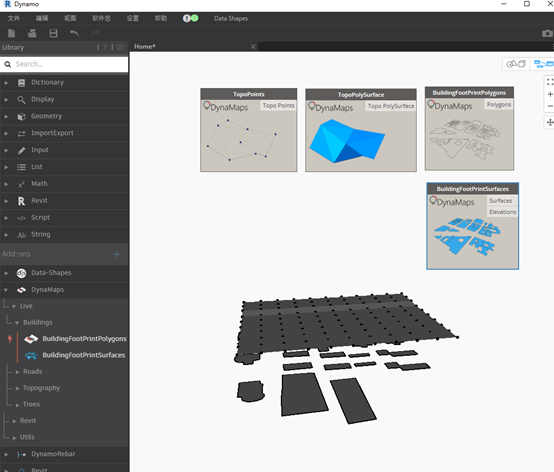The image size is (554, 472).
Task: Click the ImportExport arrows icon
Action: coord(21,134)
